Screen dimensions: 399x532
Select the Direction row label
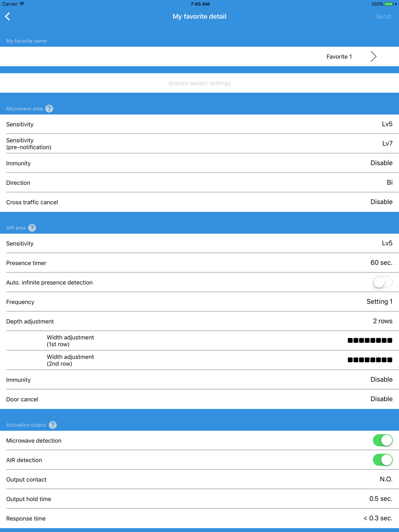tap(18, 183)
